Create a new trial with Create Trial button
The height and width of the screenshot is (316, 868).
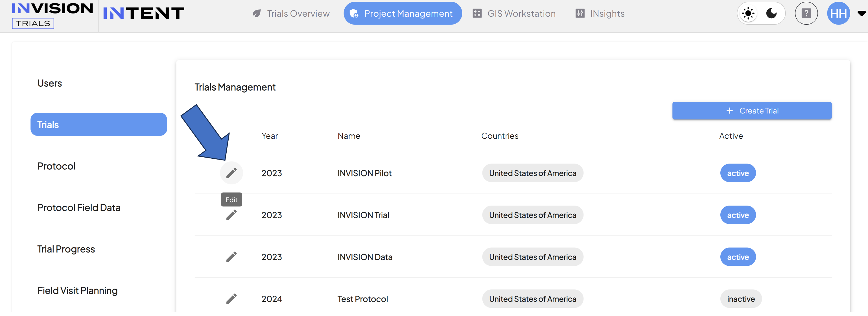click(x=752, y=111)
